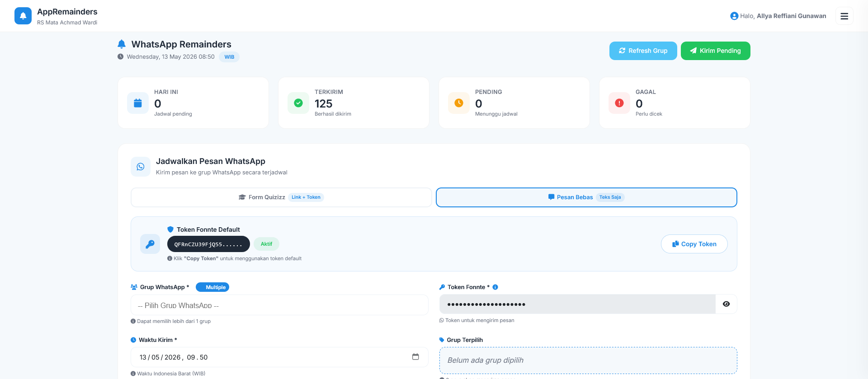
Task: Click the orange clock icon in Pending card
Action: pyautogui.click(x=459, y=103)
